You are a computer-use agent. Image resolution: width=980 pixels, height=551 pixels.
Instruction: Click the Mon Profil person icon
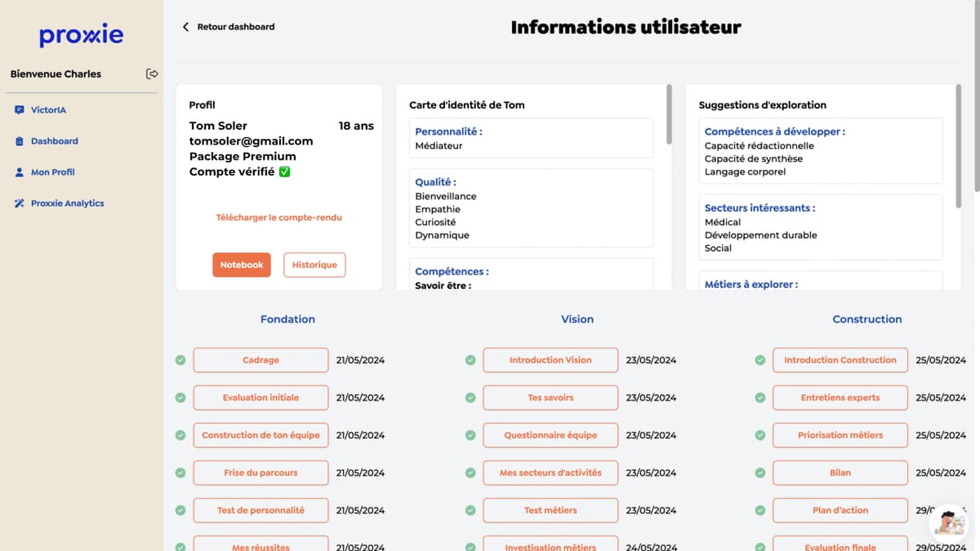[20, 172]
